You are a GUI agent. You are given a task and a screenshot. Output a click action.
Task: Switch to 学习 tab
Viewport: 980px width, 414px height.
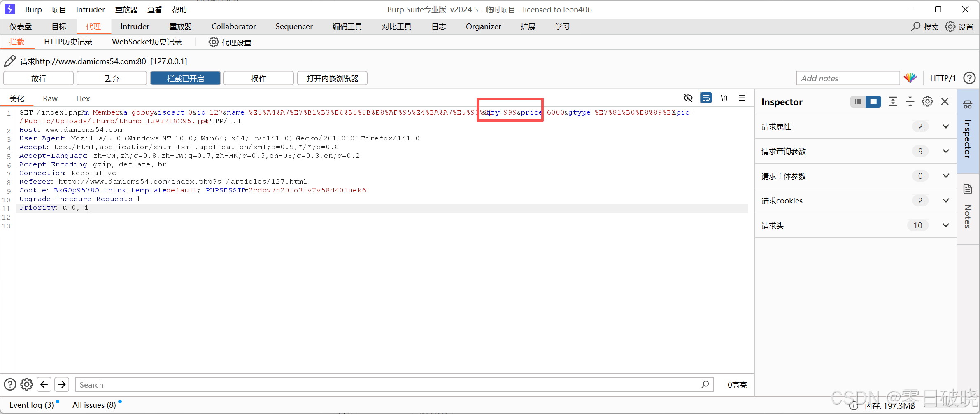coord(562,27)
